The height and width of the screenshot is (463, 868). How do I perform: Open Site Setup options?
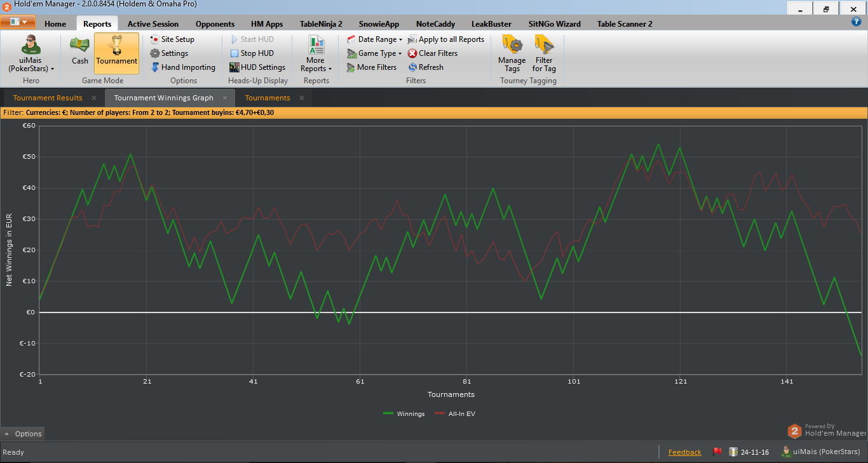[172, 39]
